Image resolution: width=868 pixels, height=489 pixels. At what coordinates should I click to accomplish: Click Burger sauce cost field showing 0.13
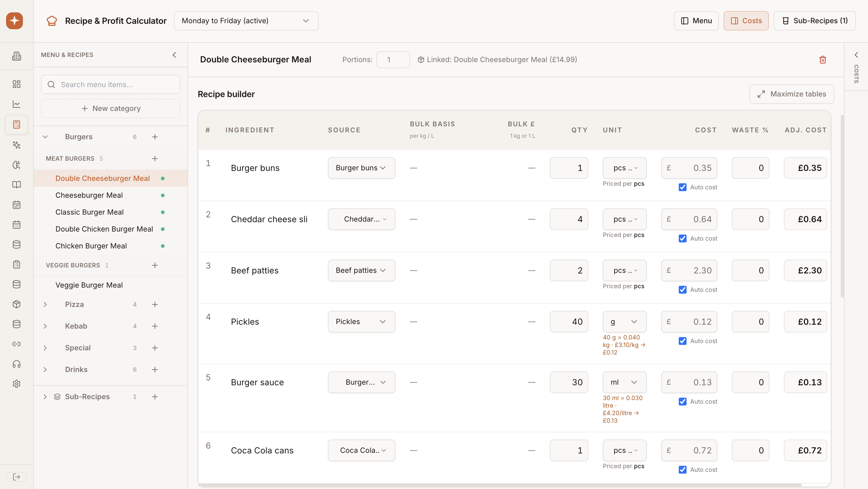689,382
